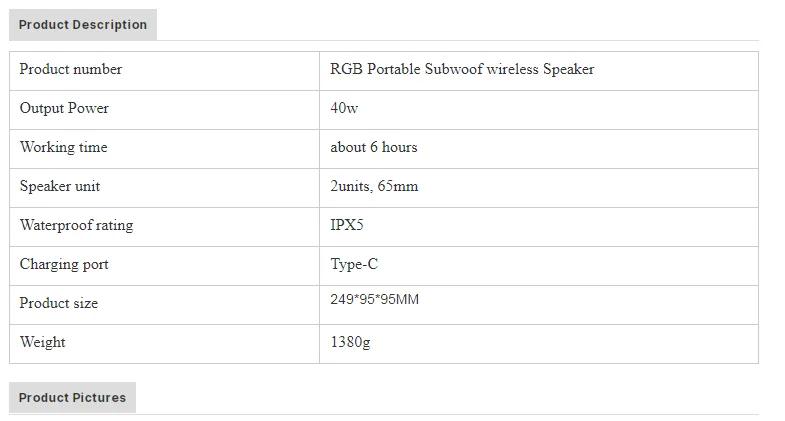Select the Product Pictures tab header
This screenshot has width=785, height=421.
click(72, 398)
